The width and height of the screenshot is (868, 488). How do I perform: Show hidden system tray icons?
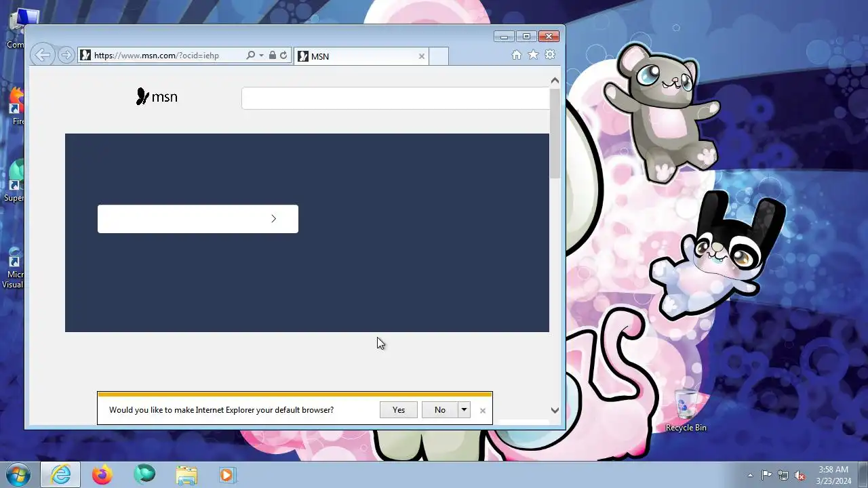750,475
